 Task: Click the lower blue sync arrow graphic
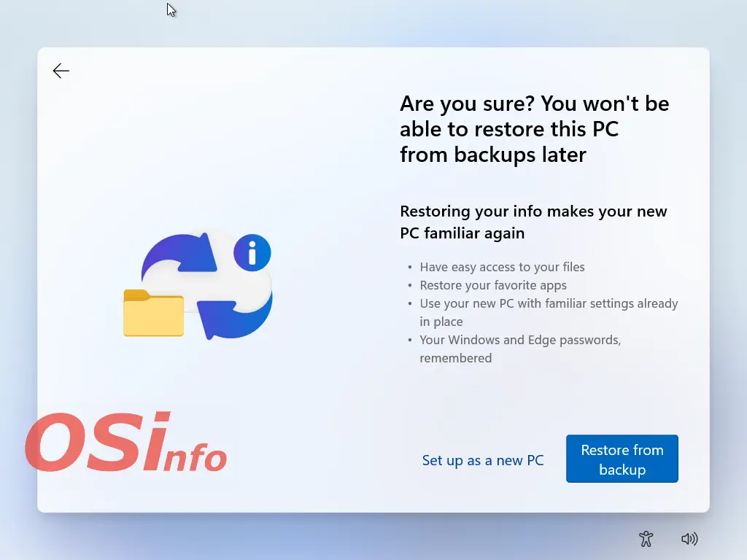[241, 315]
